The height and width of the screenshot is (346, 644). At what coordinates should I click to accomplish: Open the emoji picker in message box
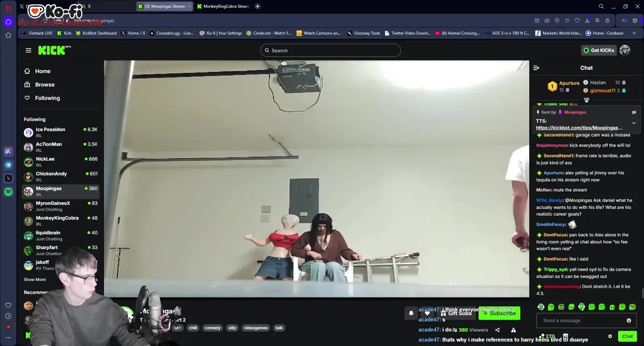tap(629, 321)
